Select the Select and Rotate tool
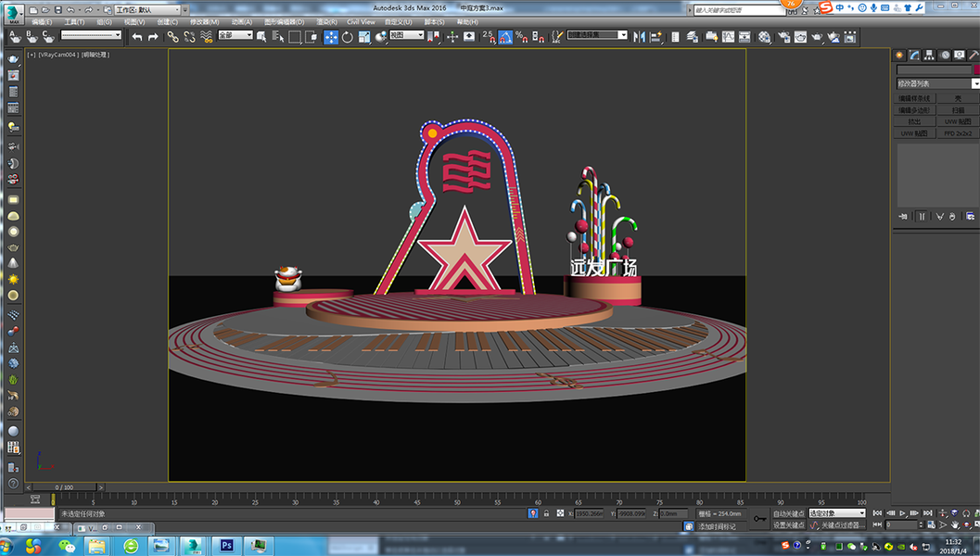The width and height of the screenshot is (980, 556). [x=348, y=37]
